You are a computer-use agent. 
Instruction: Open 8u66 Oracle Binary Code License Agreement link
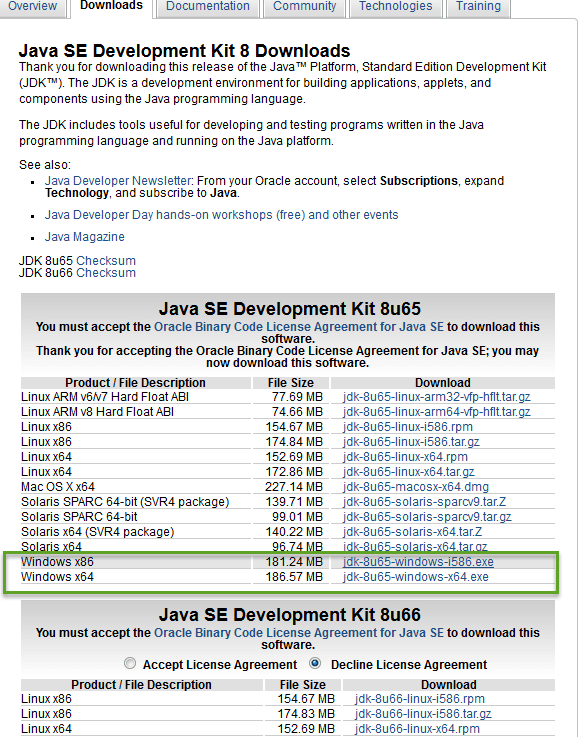pos(298,633)
